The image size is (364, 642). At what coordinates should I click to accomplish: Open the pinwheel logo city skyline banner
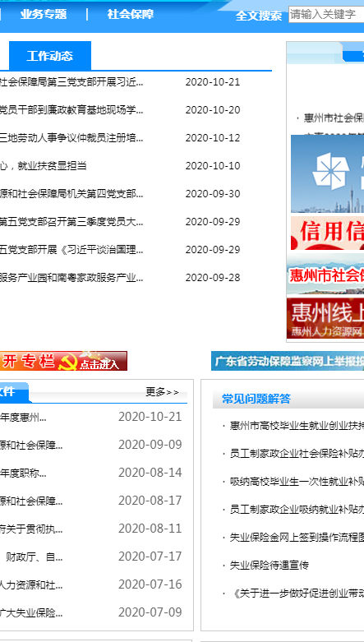coord(327,173)
